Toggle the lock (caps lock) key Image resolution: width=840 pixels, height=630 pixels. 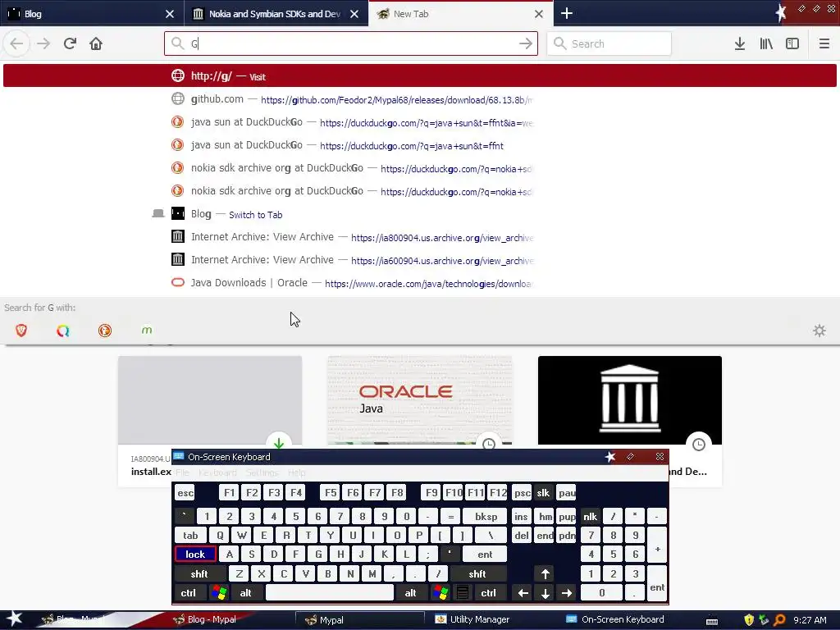click(195, 554)
